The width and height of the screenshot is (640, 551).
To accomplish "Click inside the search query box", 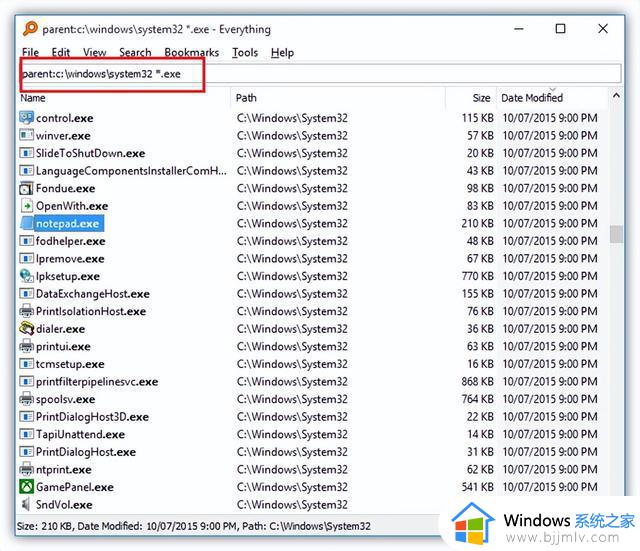I will 321,74.
